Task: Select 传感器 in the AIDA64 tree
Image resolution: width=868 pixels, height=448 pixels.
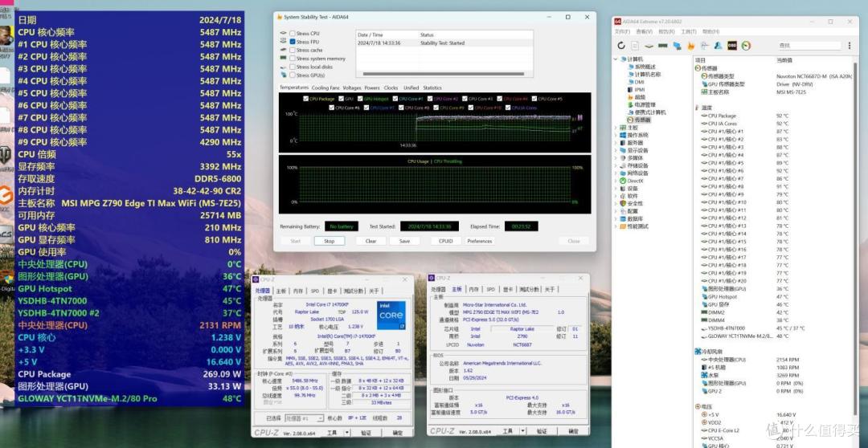Action: pyautogui.click(x=643, y=120)
